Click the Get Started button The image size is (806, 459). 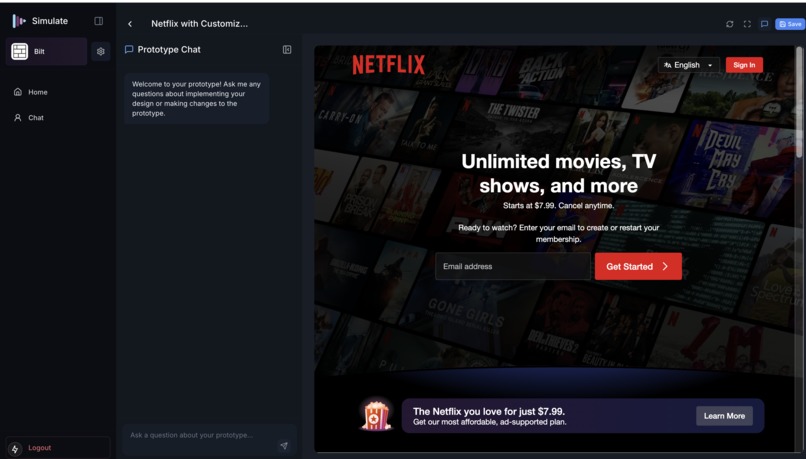click(638, 266)
